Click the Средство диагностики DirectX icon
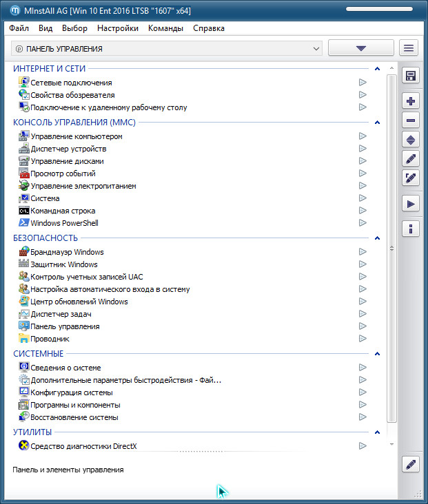This screenshot has width=428, height=504. [24, 446]
